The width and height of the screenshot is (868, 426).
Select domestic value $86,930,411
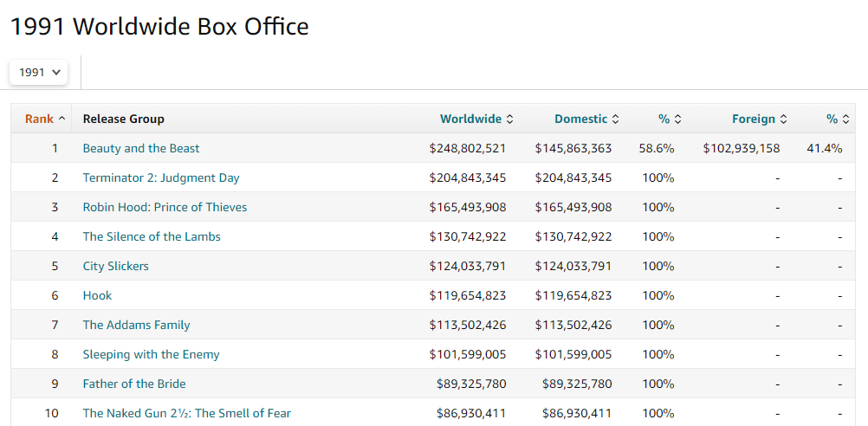tap(577, 413)
